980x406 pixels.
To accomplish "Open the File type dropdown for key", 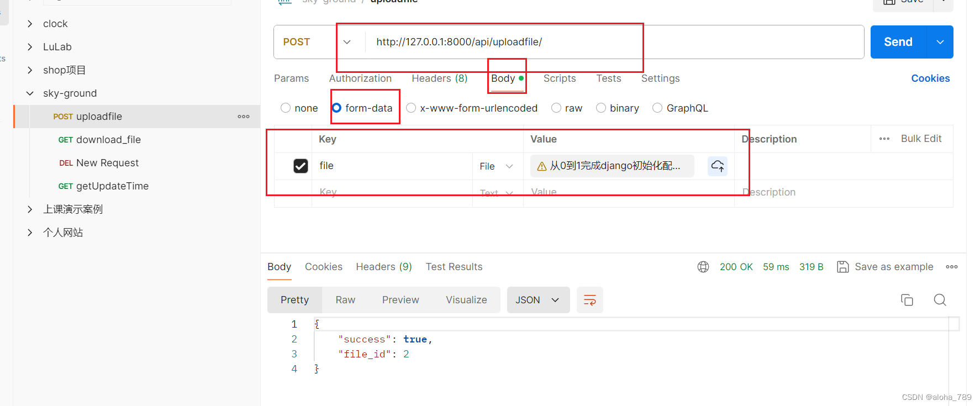I will click(x=497, y=166).
